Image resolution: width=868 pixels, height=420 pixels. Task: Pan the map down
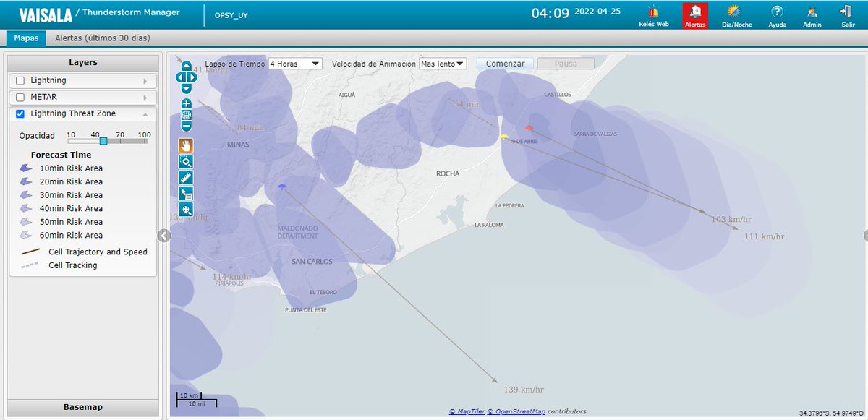click(187, 88)
